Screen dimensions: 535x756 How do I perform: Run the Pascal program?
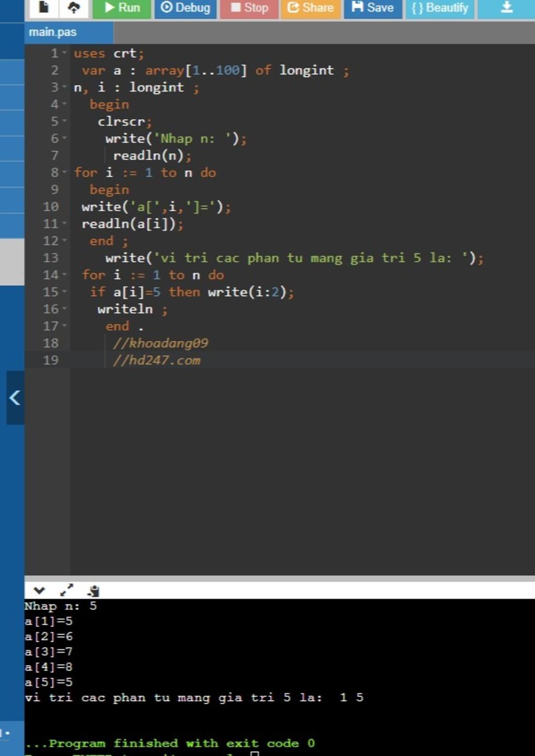[122, 7]
